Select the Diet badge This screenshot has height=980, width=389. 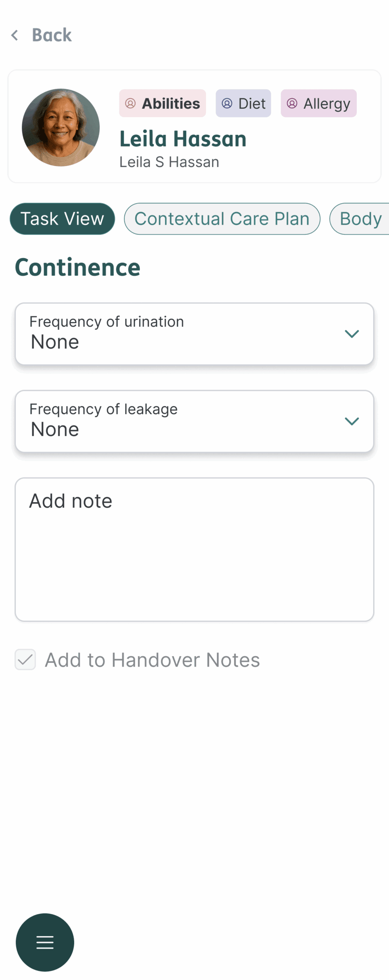(243, 103)
